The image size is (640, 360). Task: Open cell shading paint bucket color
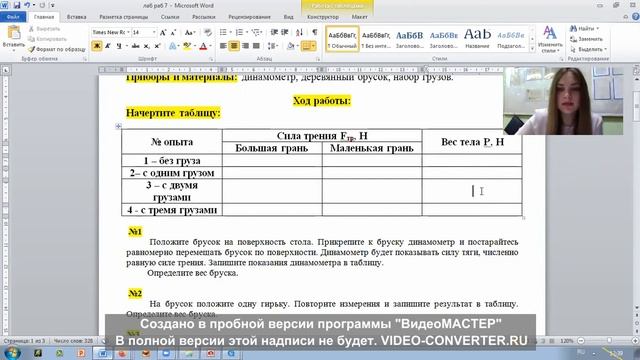click(x=290, y=46)
